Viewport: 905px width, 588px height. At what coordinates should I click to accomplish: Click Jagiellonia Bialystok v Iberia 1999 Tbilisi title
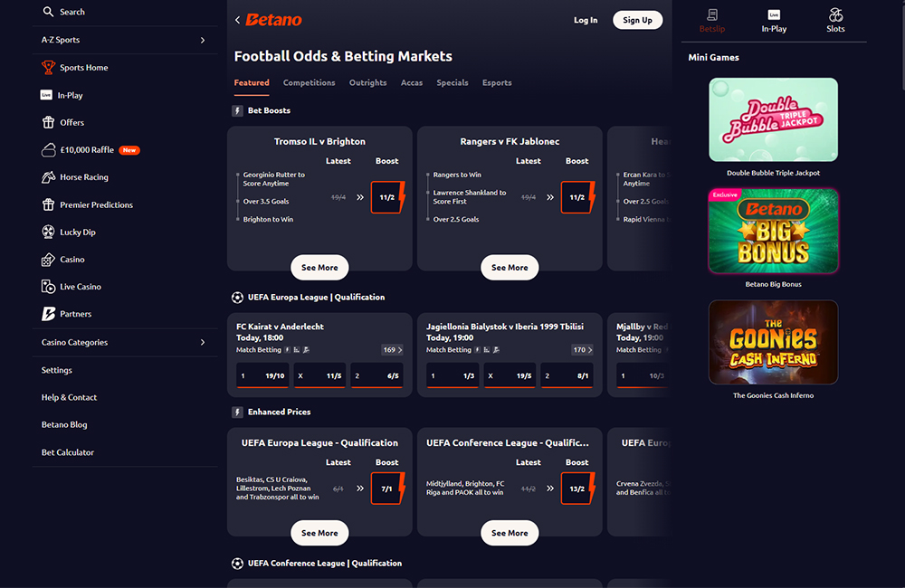pyautogui.click(x=504, y=327)
